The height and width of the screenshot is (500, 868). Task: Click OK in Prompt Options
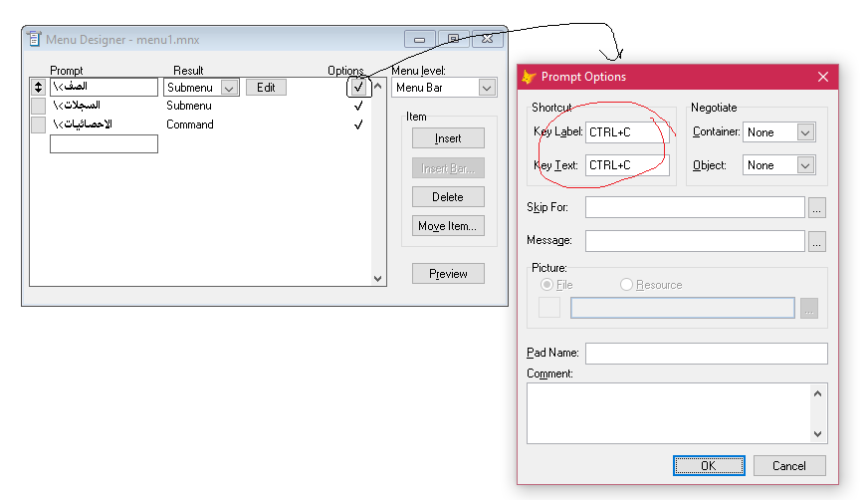click(709, 466)
